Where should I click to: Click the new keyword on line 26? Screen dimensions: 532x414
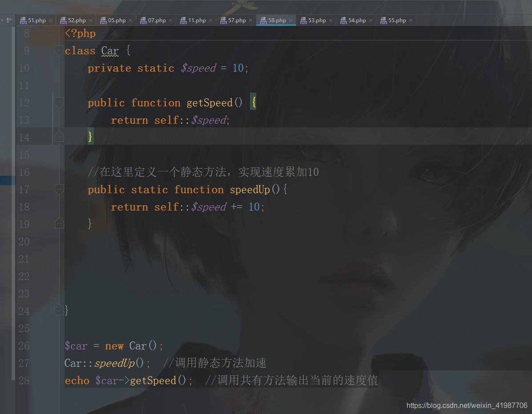(x=114, y=346)
